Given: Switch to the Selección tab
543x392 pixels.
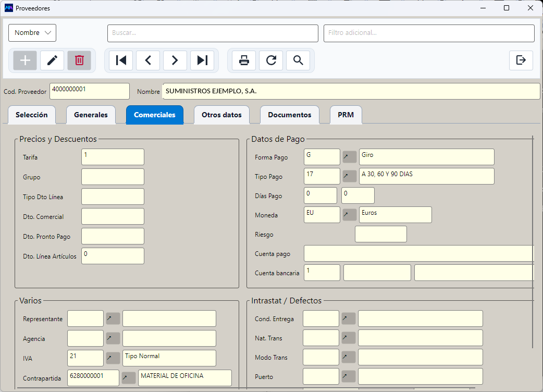Looking at the screenshot, I should [31, 115].
